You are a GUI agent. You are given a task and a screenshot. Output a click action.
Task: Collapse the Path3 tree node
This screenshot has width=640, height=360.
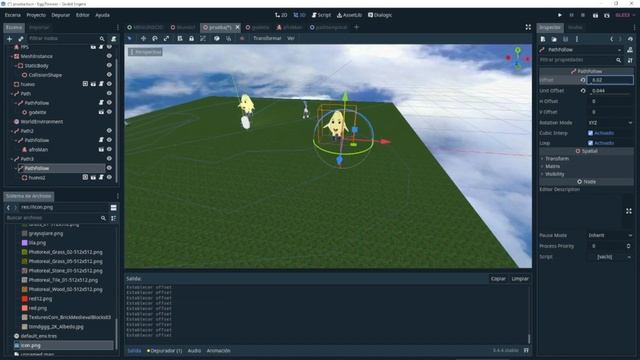(x=12, y=159)
